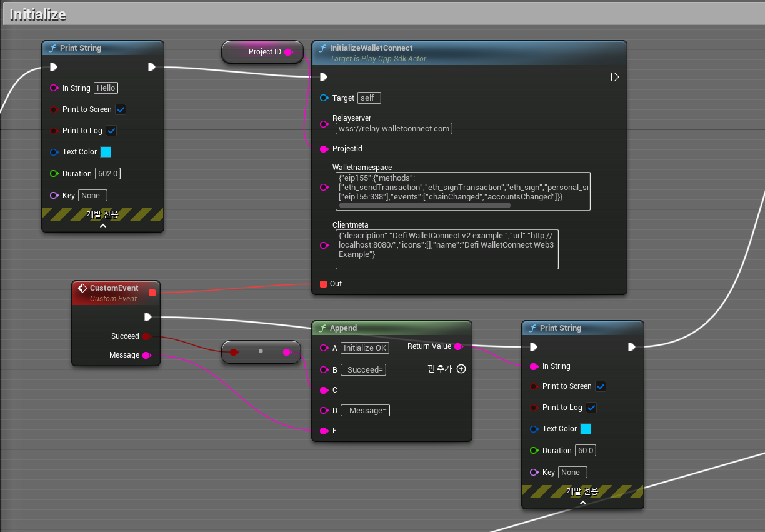The width and height of the screenshot is (765, 532).
Task: Click the Message string pin on CustomEvent
Action: click(146, 355)
